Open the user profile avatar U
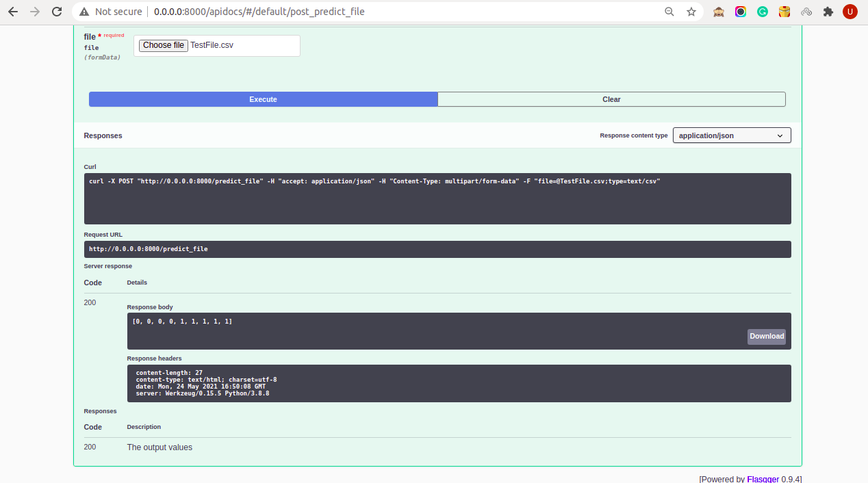 850,12
